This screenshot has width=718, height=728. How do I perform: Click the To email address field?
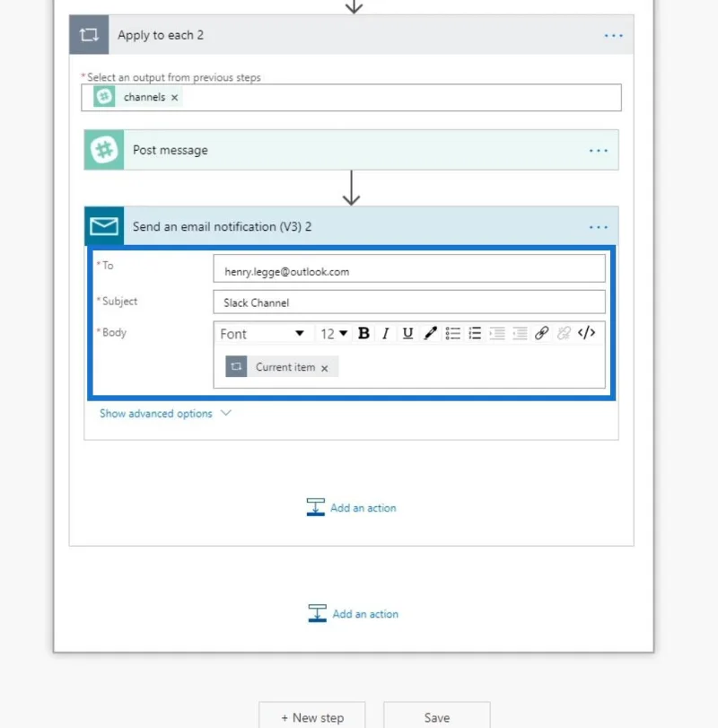409,268
